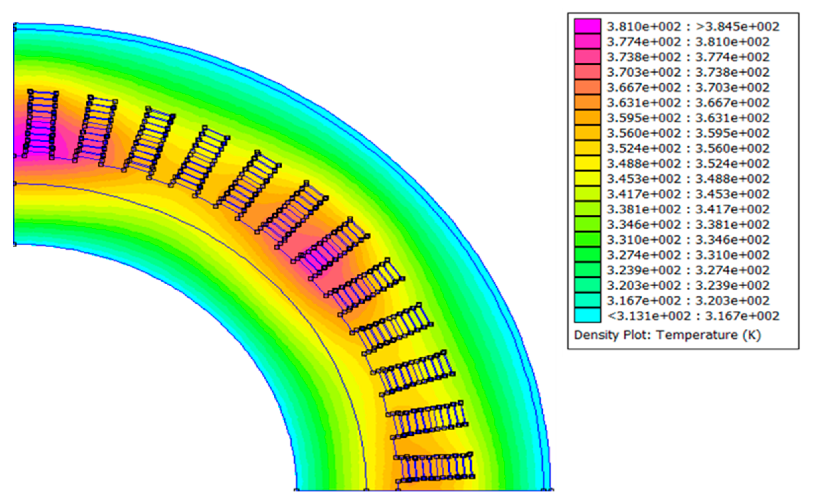The image size is (813, 504).
Task: Click the legend text '3.274e+002 : 3.310e+002'
Action: tap(688, 255)
